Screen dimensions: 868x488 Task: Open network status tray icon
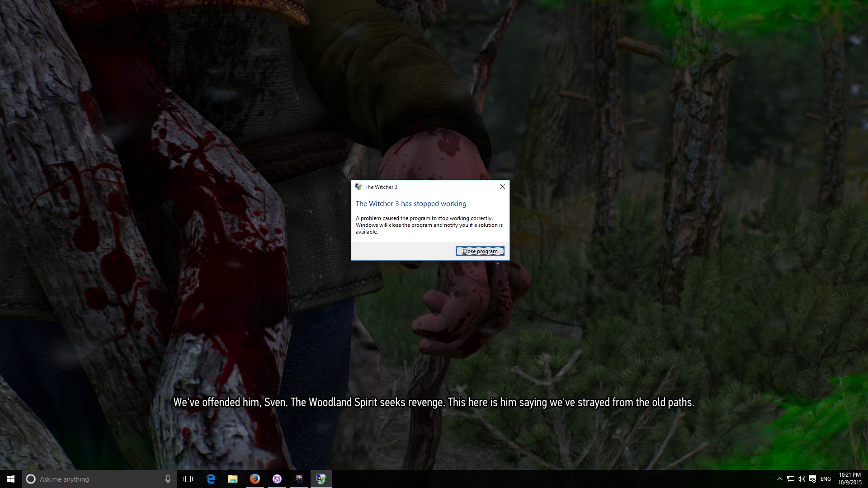[790, 479]
